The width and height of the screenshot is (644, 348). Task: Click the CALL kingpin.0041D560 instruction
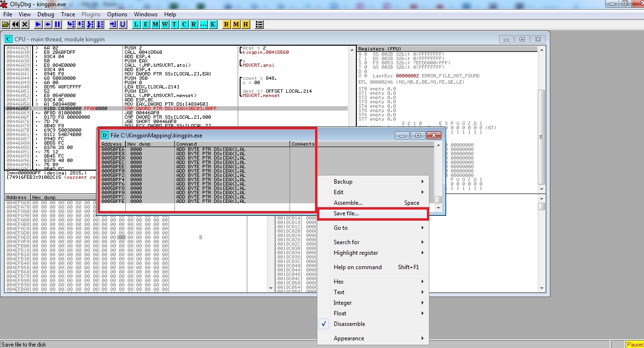(143, 52)
